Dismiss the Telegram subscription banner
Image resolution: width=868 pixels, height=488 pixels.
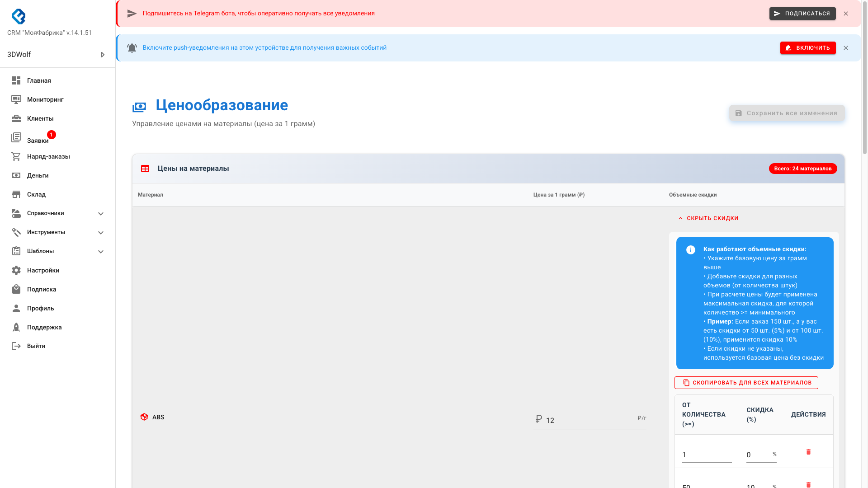point(845,14)
